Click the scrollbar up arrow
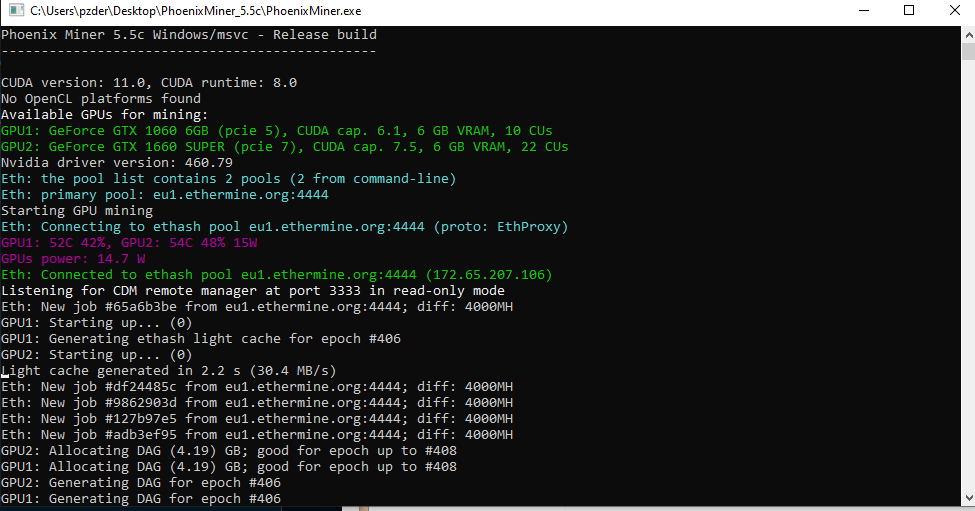The image size is (975, 511). (x=968, y=35)
